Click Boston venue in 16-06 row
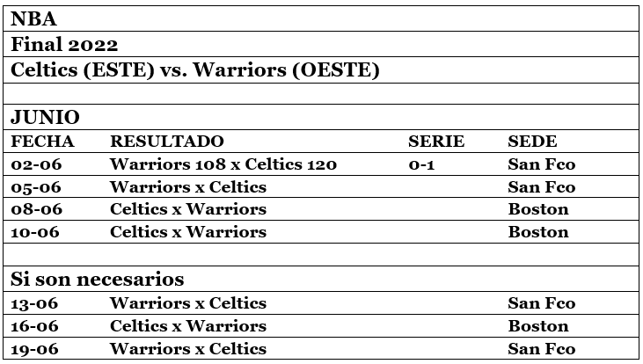Viewport: 643px width, 364px height. [x=538, y=326]
